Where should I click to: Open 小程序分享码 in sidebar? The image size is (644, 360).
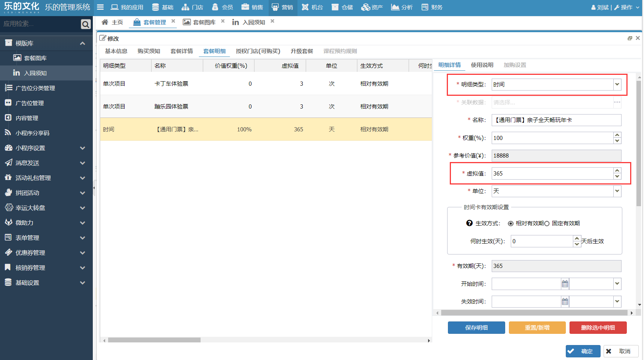[x=46, y=133]
